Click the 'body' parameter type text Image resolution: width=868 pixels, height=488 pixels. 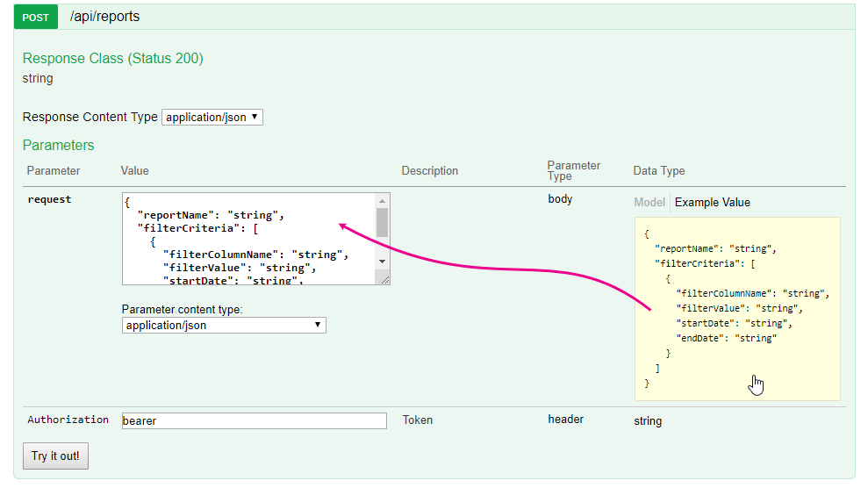tap(560, 198)
